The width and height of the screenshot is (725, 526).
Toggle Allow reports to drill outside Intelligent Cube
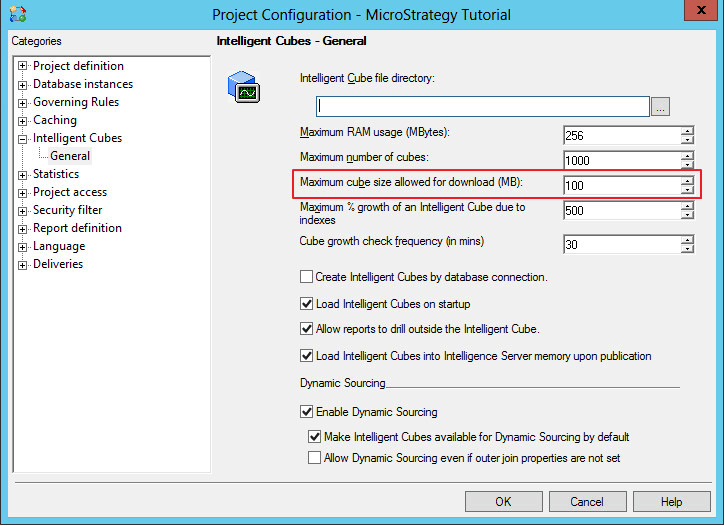[x=306, y=329]
